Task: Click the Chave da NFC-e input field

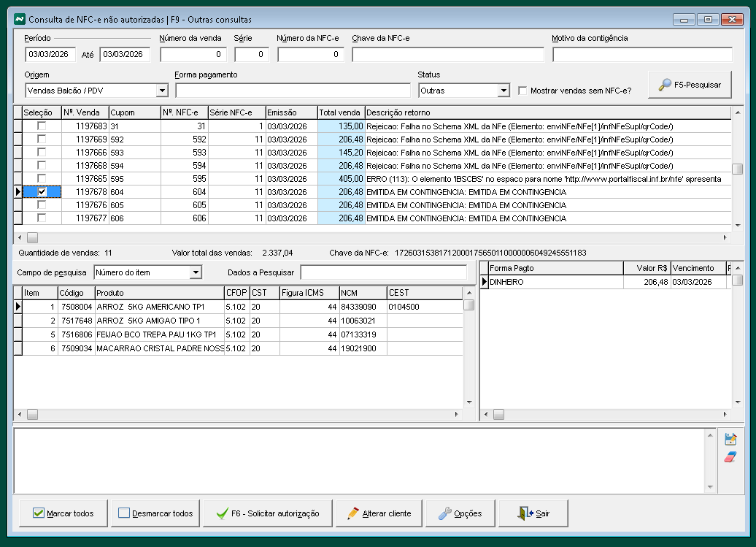Action: [447, 55]
